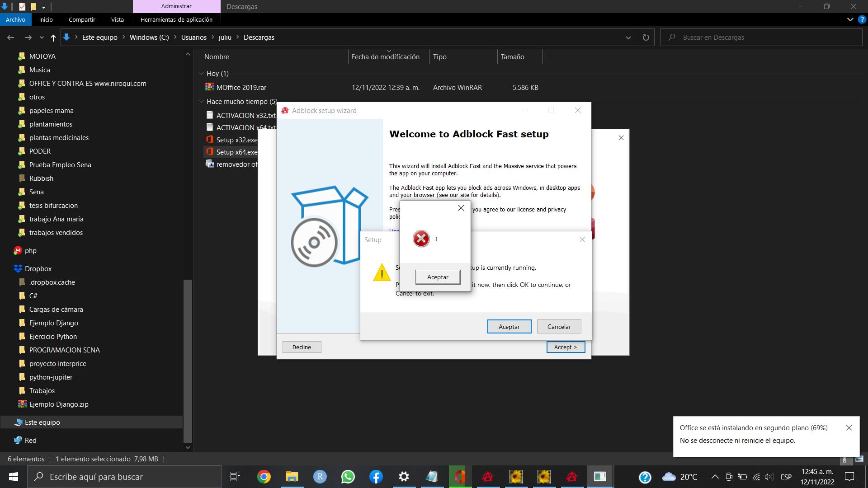This screenshot has width=868, height=488.
Task: Open the Vista ribbon tab
Action: tap(117, 20)
